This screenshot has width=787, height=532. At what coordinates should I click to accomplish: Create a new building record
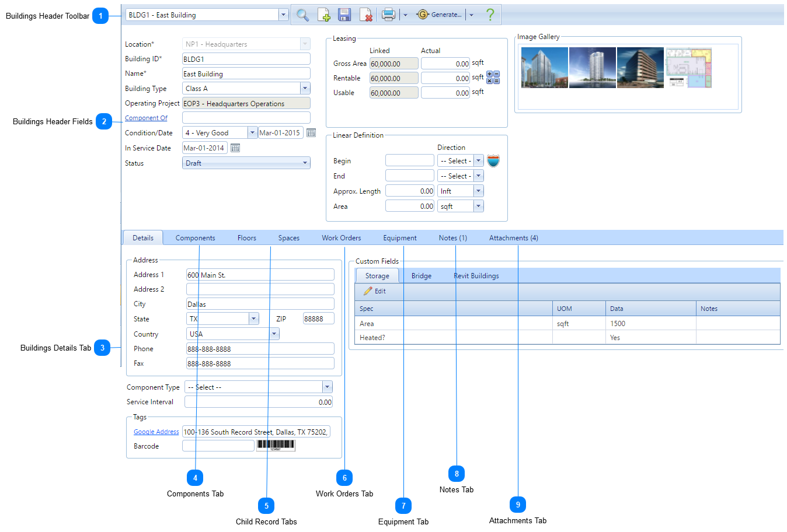pos(324,15)
